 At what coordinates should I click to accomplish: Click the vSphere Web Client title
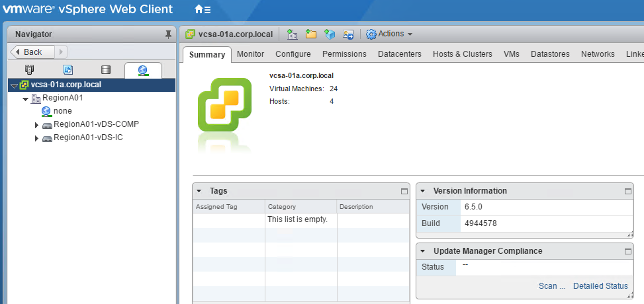pos(116,9)
